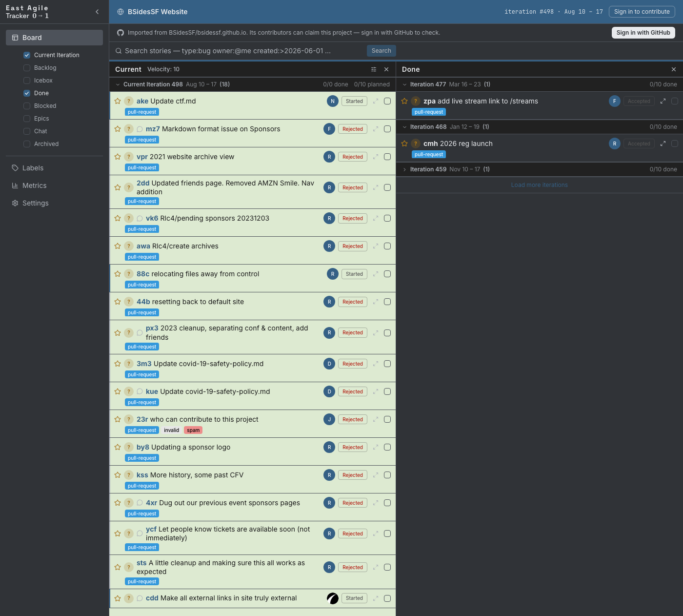The height and width of the screenshot is (616, 683).
Task: Open Rejected state dropdown on 'kss More history'
Action: [353, 475]
